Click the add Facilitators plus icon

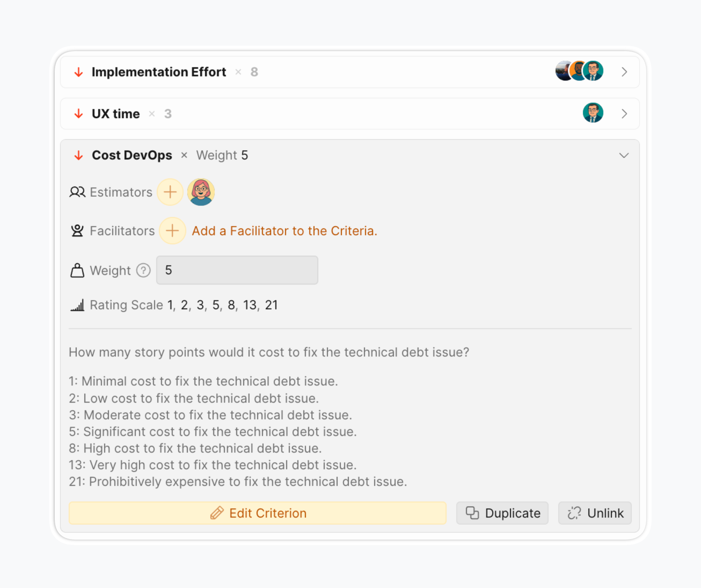(x=172, y=231)
